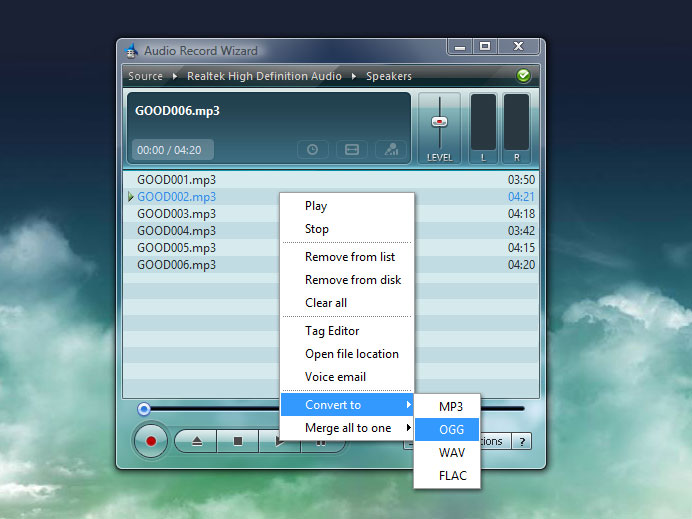Viewport: 692px width, 519px height.
Task: Click the playback position seek handle
Action: [144, 408]
